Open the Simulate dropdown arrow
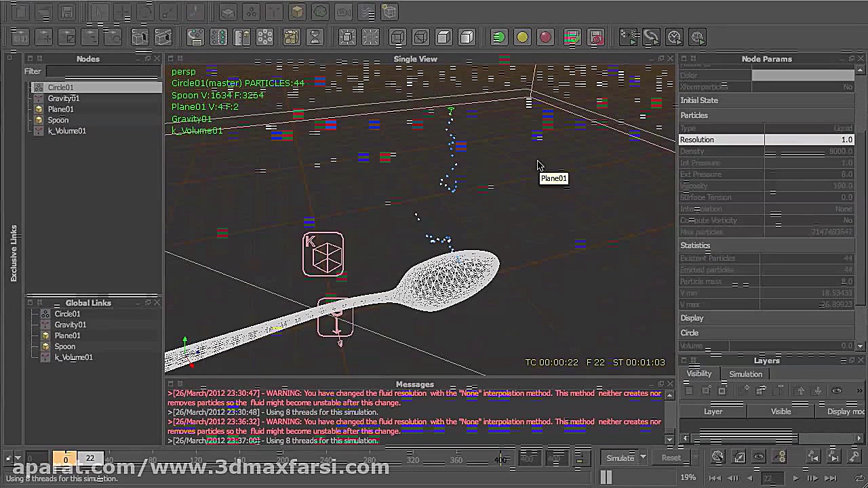Image resolution: width=868 pixels, height=488 pixels. tap(642, 457)
